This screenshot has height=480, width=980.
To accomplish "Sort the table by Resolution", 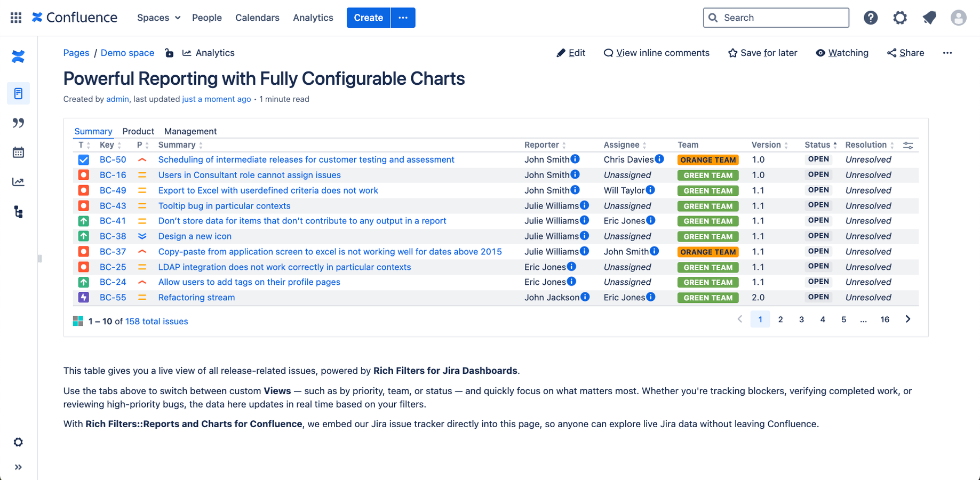I will (870, 145).
